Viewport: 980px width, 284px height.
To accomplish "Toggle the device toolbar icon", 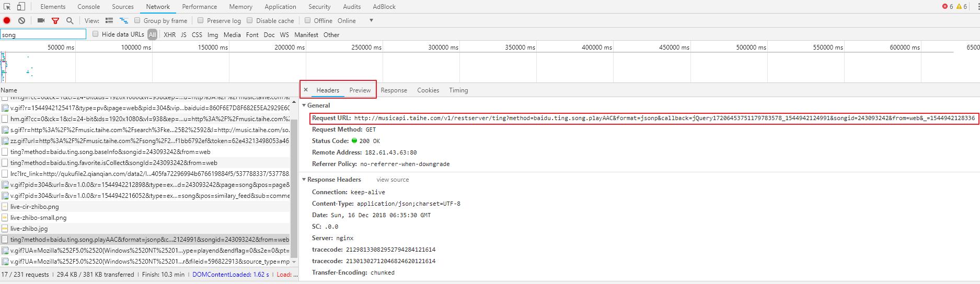I will pyautogui.click(x=21, y=7).
